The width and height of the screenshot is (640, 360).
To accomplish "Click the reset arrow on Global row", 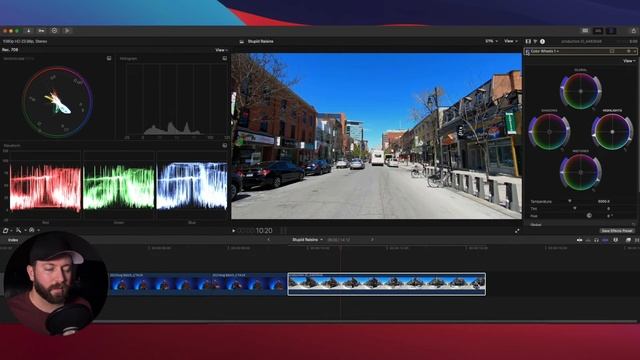I will click(633, 224).
